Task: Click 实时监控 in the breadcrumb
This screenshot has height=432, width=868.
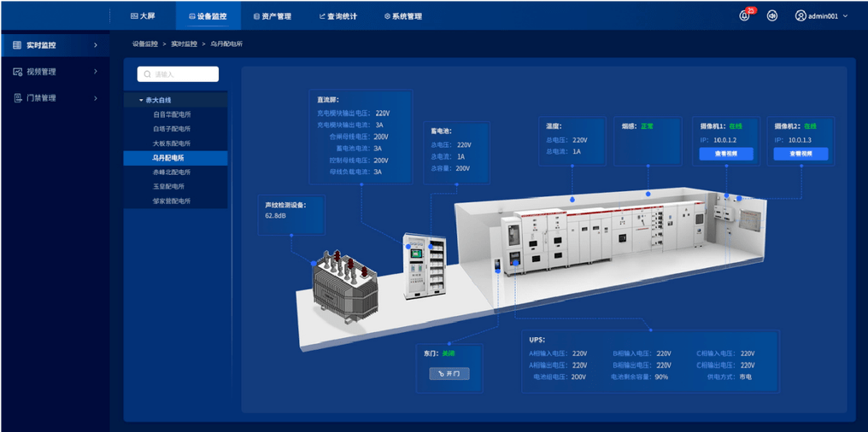Action: pos(184,44)
